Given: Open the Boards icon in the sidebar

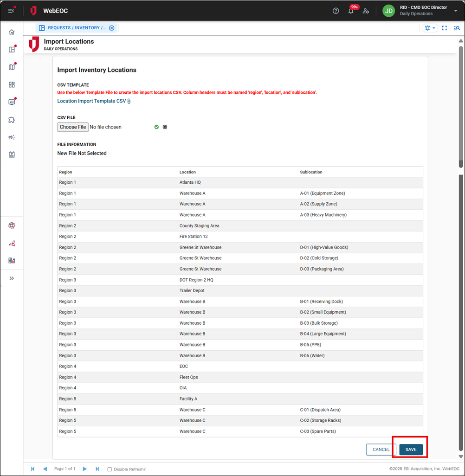Looking at the screenshot, I should click(x=12, y=49).
